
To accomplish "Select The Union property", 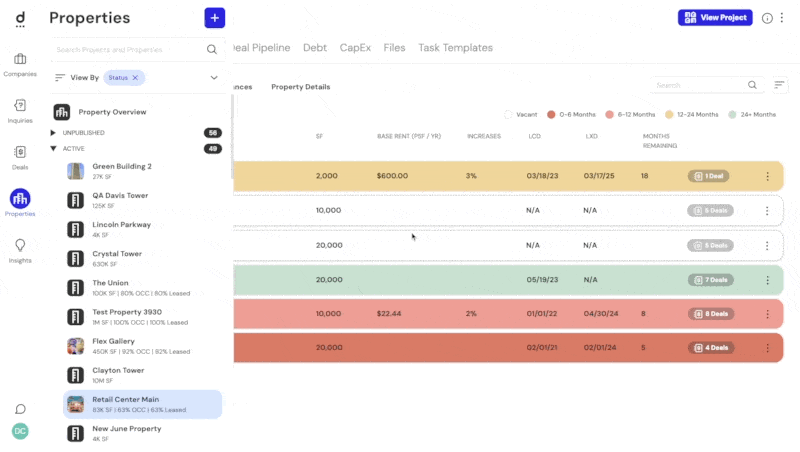I will [143, 288].
